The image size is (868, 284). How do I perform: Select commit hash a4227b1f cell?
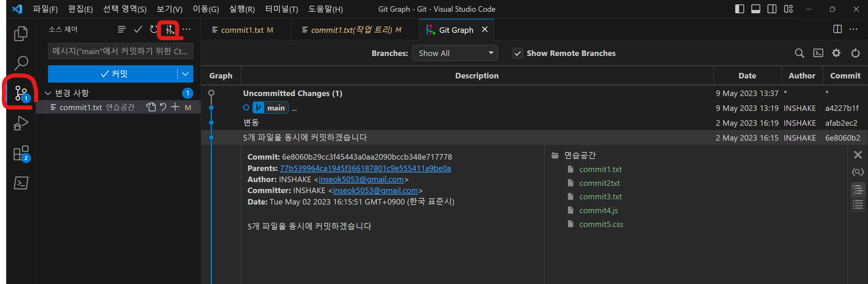842,108
